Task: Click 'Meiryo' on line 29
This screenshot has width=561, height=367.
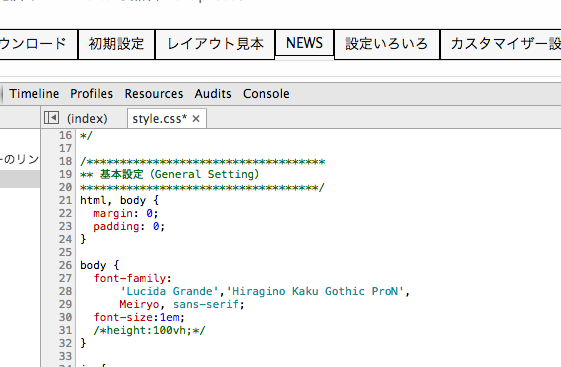Action: [140, 304]
